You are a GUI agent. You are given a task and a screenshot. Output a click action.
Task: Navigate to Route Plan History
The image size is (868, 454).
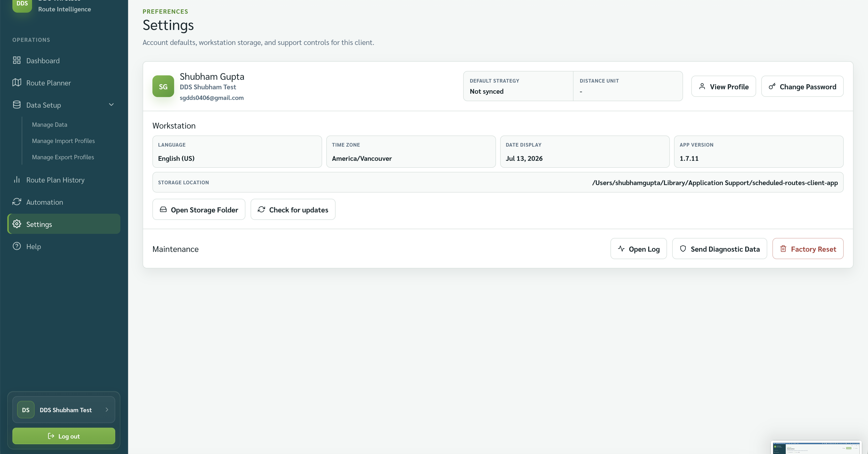(x=64, y=180)
